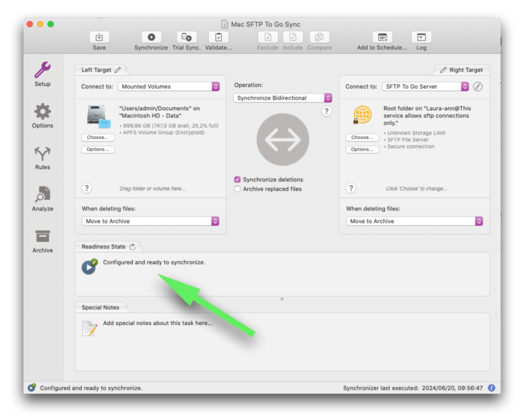
Task: Open right When deleting files dropdown
Action: coord(414,221)
